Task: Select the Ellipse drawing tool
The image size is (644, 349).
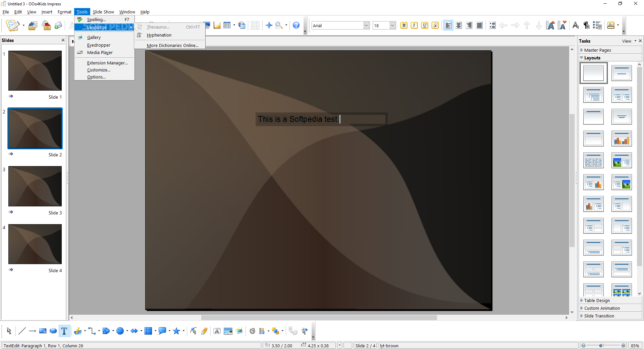Action: [x=53, y=331]
